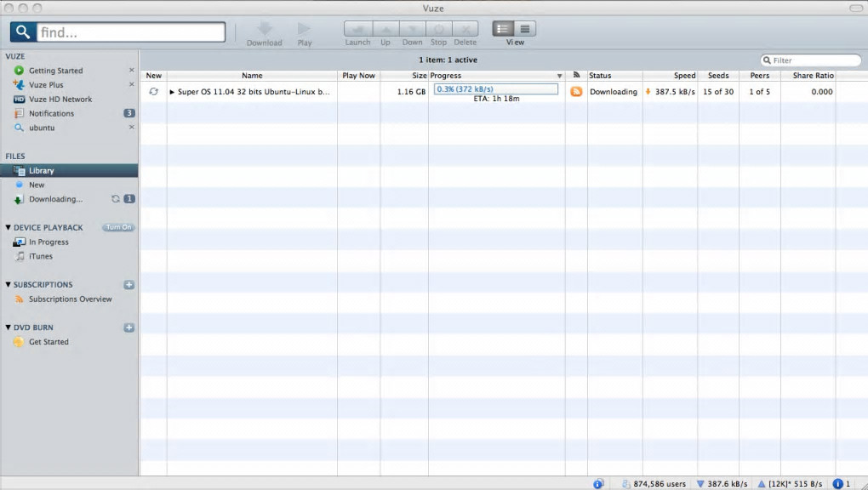Click the 874,586 users status entry

click(x=654, y=484)
